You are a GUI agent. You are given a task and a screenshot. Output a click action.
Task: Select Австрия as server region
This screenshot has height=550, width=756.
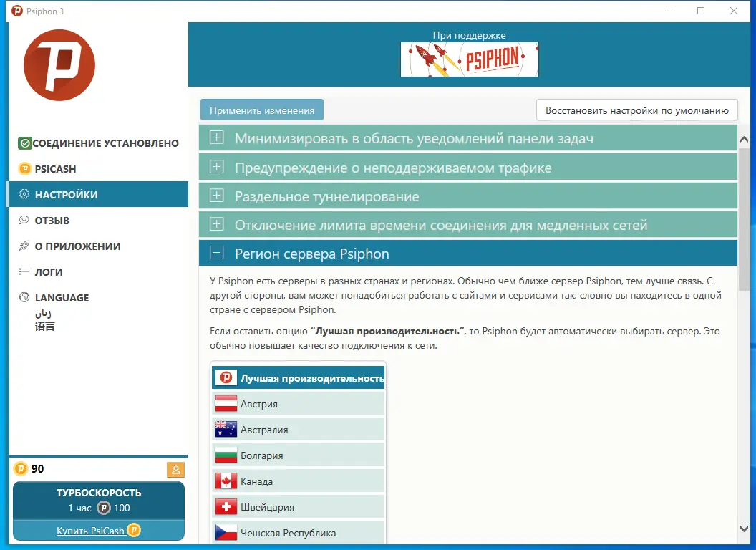299,403
